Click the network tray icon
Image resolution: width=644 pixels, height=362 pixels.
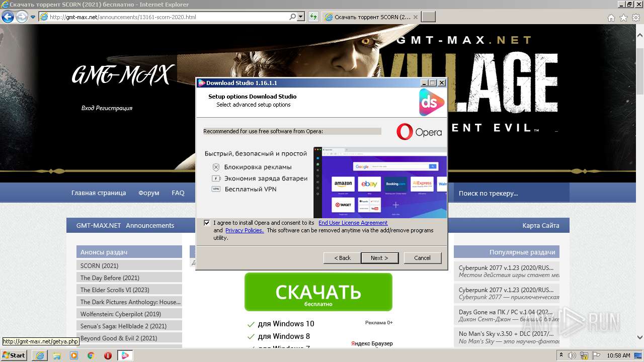(585, 355)
